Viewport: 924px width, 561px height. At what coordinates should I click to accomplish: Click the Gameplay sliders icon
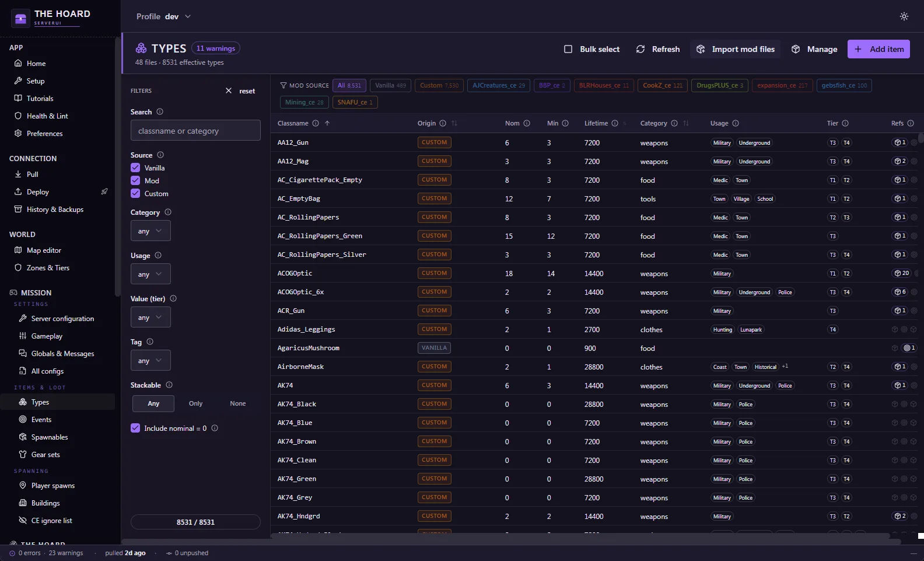(x=23, y=336)
